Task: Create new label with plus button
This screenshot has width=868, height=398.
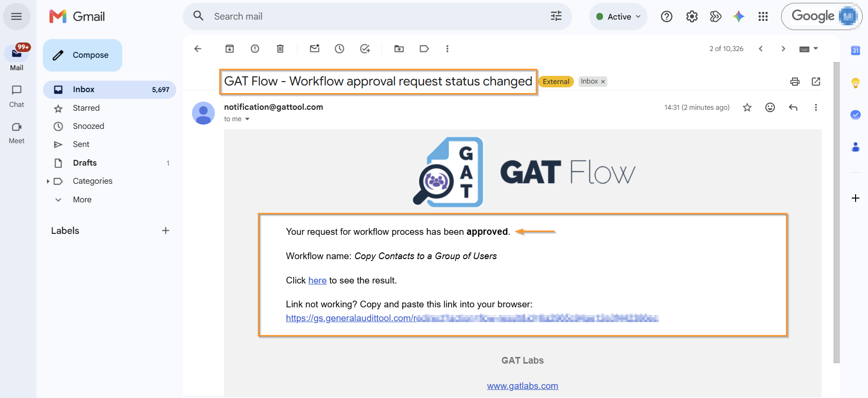Action: tap(166, 231)
